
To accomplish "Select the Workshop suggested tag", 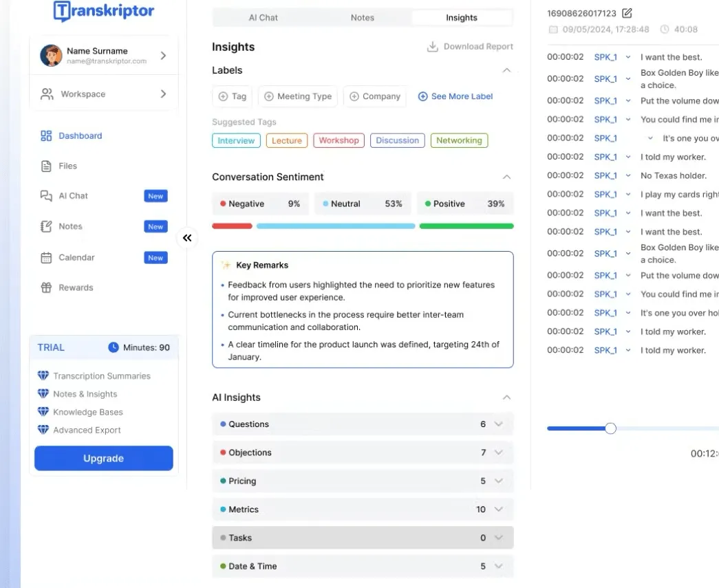I will [x=339, y=141].
